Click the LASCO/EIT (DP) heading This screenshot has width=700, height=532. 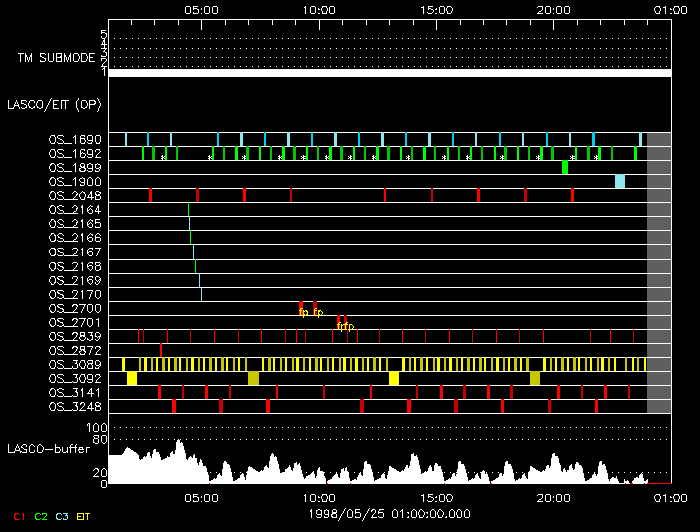point(53,103)
